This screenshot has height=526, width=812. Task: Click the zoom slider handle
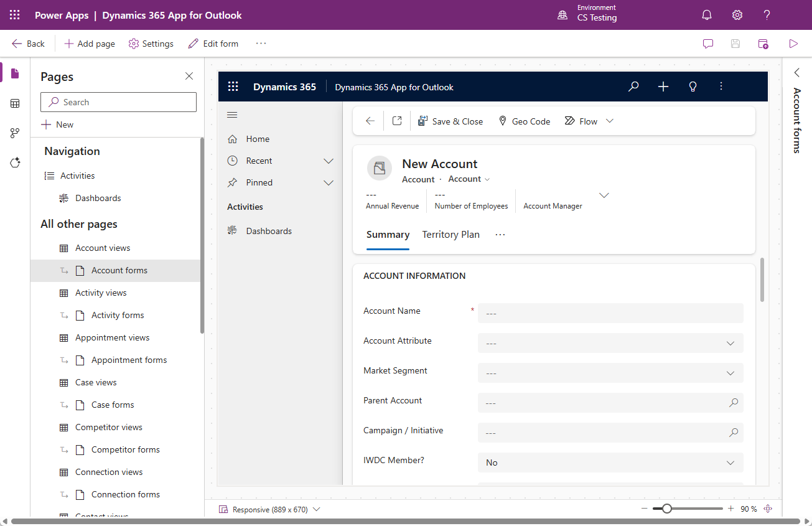[667, 509]
